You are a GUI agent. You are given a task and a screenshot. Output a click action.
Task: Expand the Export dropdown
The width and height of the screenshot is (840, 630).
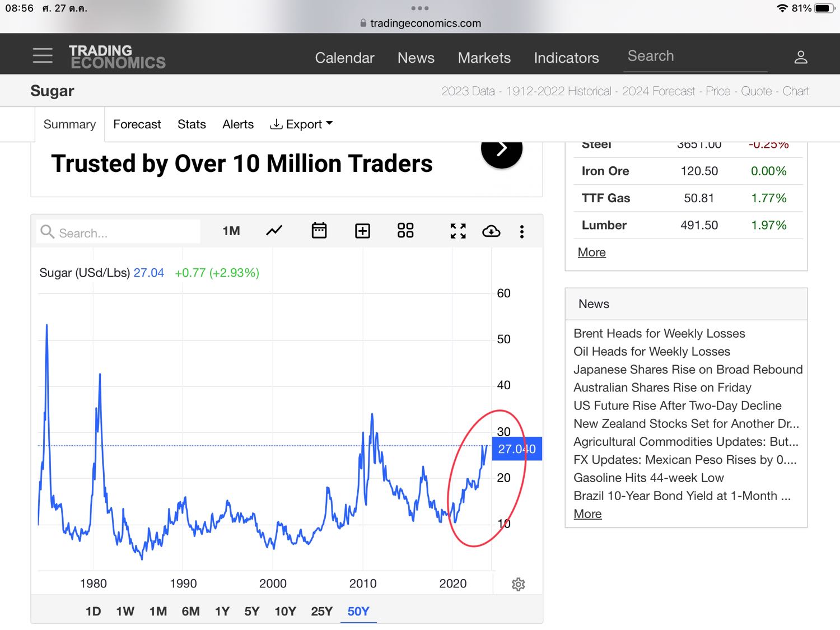(301, 124)
